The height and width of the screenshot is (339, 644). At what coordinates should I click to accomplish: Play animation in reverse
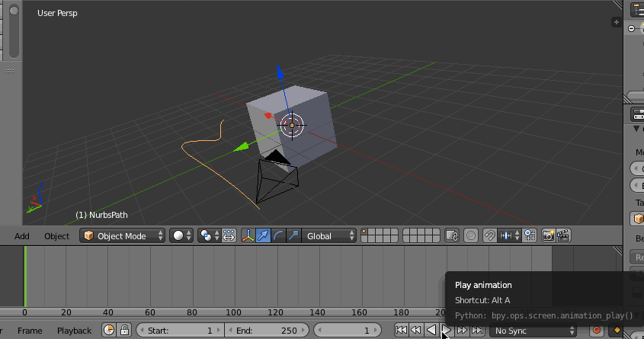click(x=431, y=330)
